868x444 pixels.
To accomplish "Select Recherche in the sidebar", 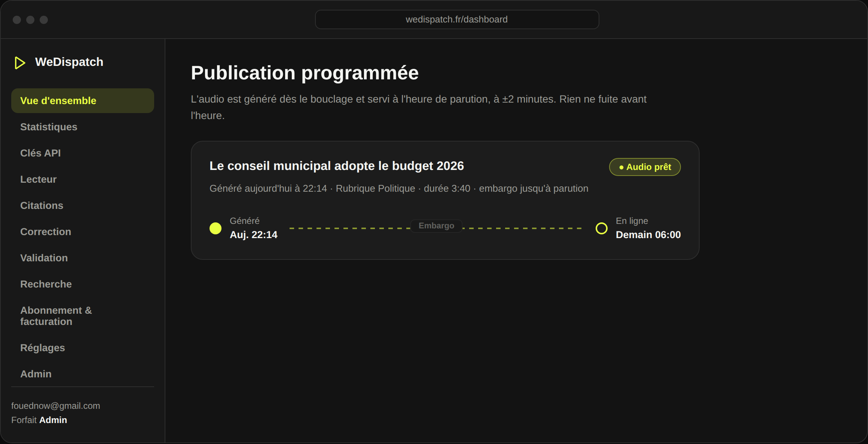I will pos(83,284).
